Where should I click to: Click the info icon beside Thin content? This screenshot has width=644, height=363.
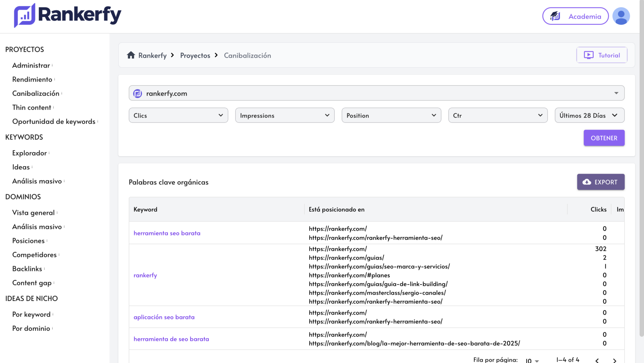(54, 107)
